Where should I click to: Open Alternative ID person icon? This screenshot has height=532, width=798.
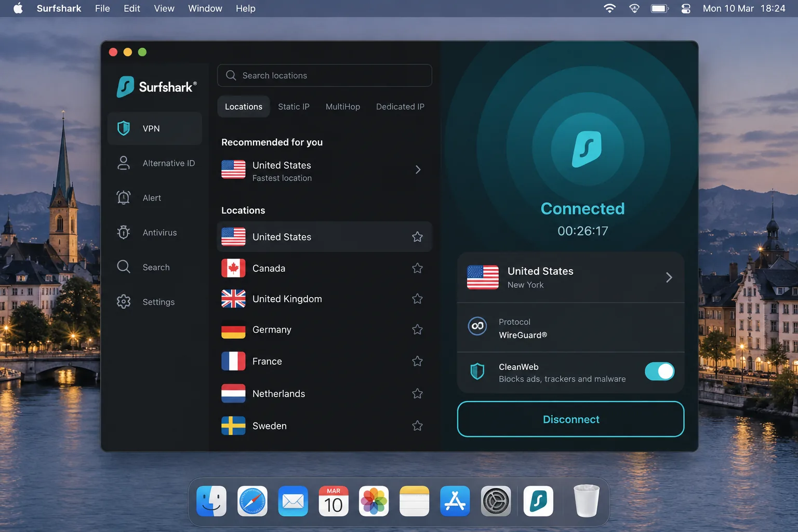pos(124,163)
